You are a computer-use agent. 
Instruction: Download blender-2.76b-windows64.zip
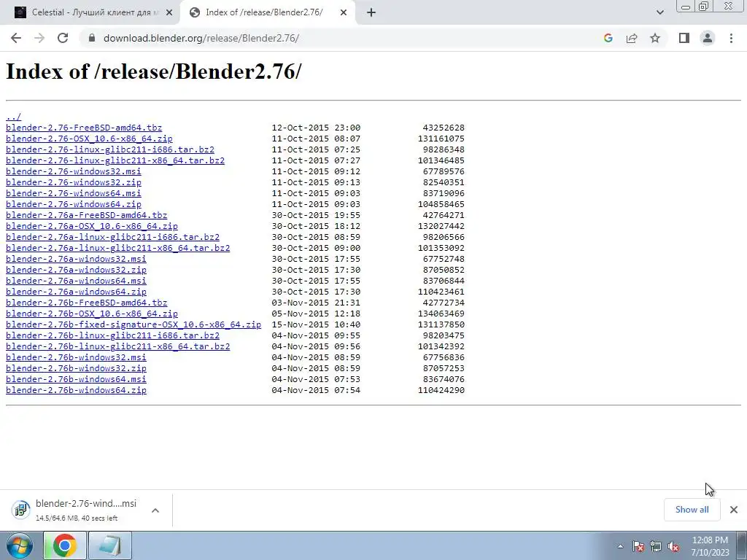coord(76,391)
